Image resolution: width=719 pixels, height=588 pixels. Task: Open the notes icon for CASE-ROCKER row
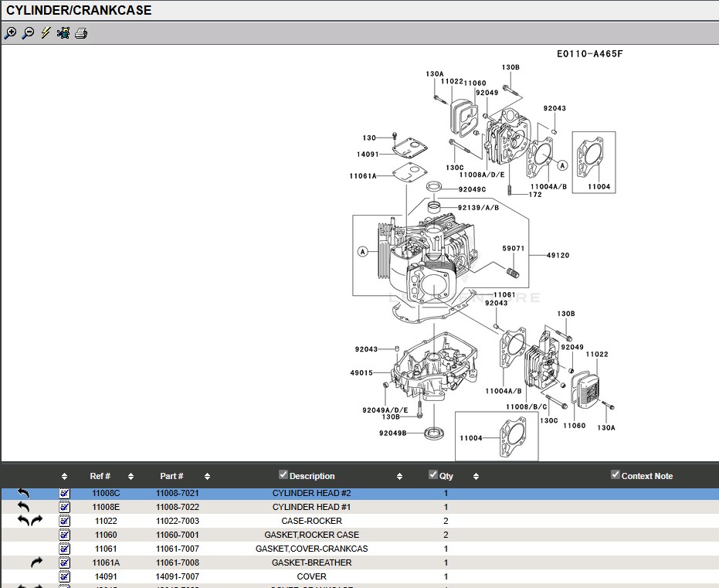point(64,522)
